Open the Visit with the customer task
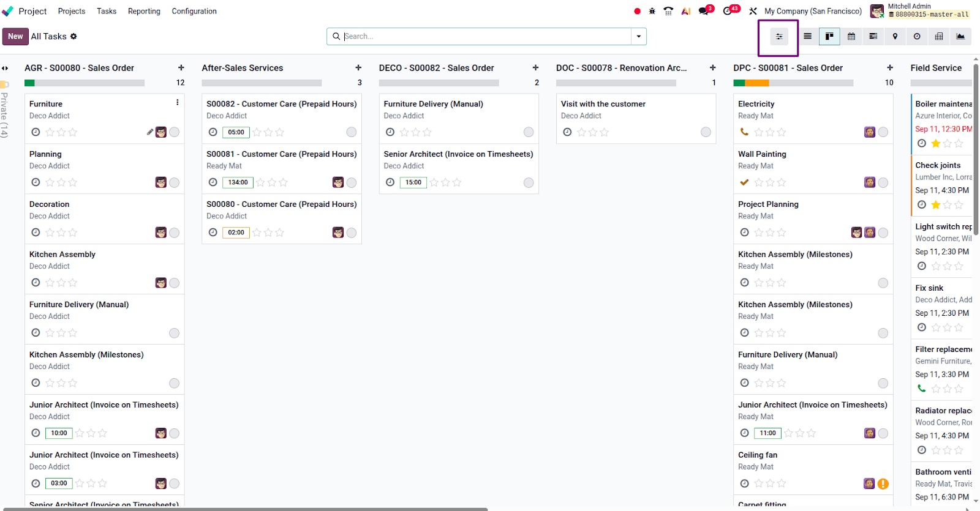Image resolution: width=980 pixels, height=511 pixels. tap(636, 119)
